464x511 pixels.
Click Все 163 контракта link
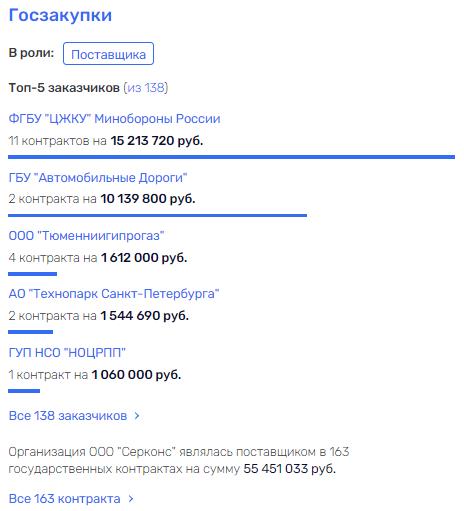pyautogui.click(x=64, y=499)
